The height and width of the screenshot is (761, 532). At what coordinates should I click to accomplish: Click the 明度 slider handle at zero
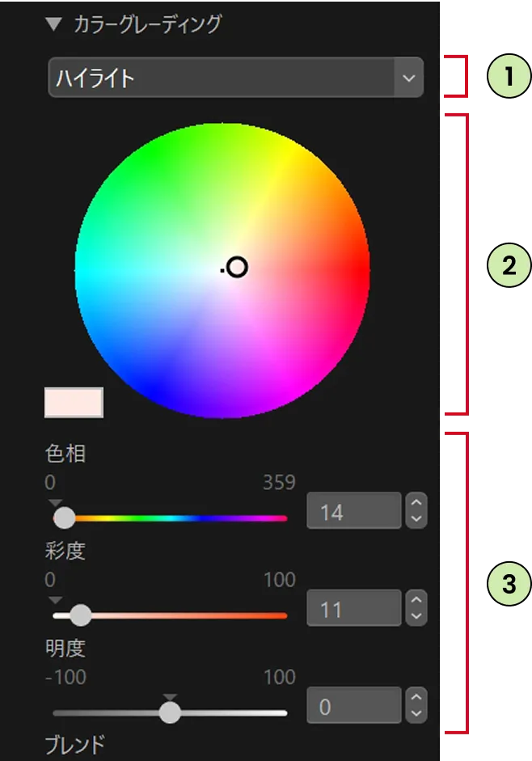(171, 713)
